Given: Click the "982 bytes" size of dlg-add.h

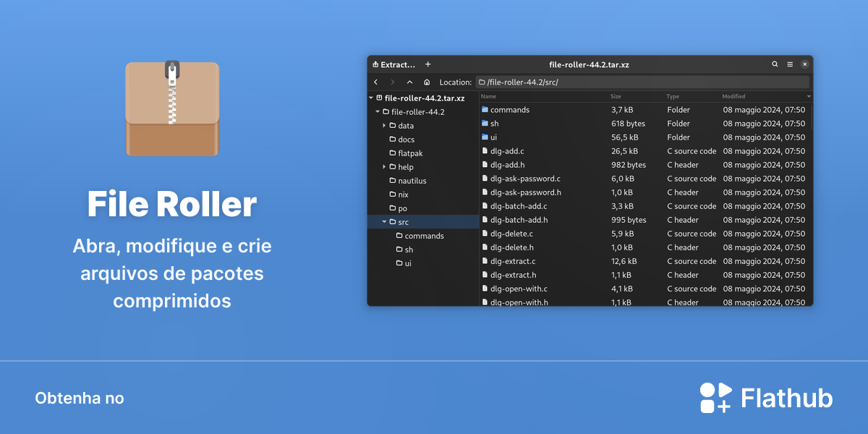Looking at the screenshot, I should coord(629,165).
